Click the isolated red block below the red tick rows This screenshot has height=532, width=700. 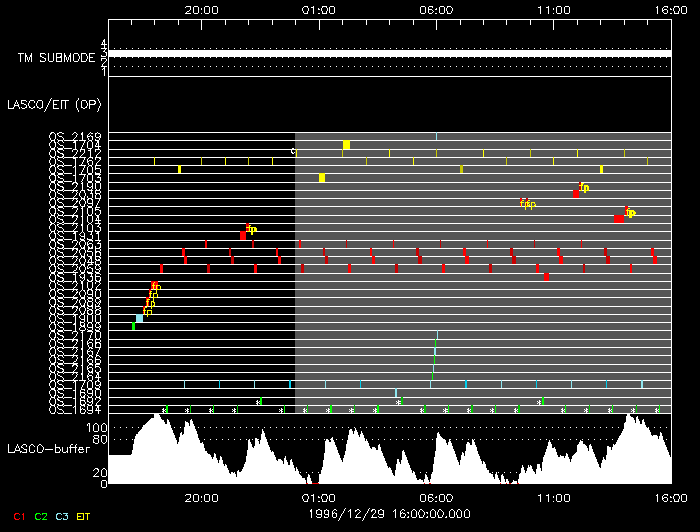point(546,277)
